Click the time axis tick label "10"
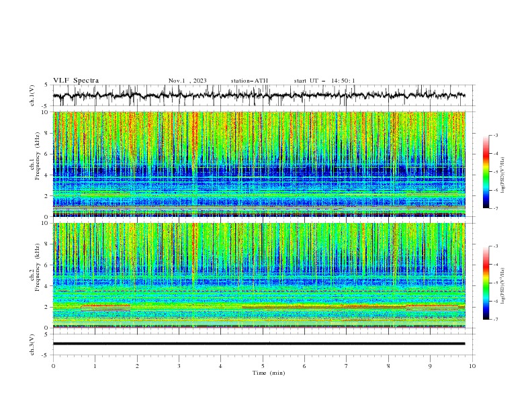Viewport: 532px width, 411px height. 472,366
